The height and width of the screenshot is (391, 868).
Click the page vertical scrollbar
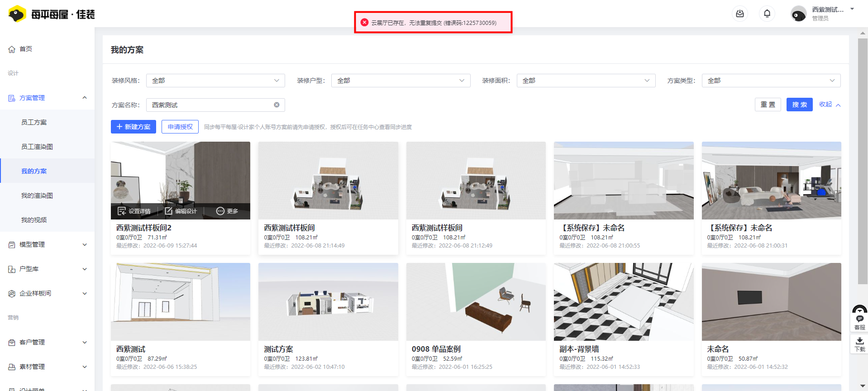click(863, 161)
